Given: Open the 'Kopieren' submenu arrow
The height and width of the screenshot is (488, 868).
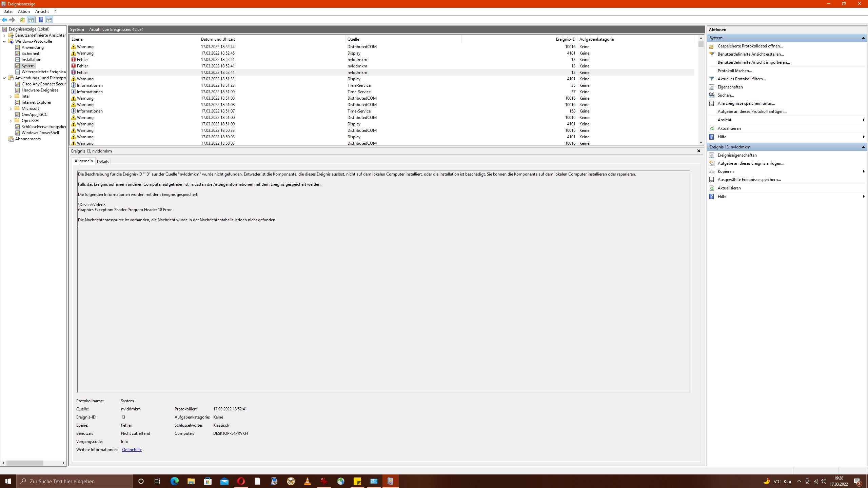Looking at the screenshot, I should (863, 171).
